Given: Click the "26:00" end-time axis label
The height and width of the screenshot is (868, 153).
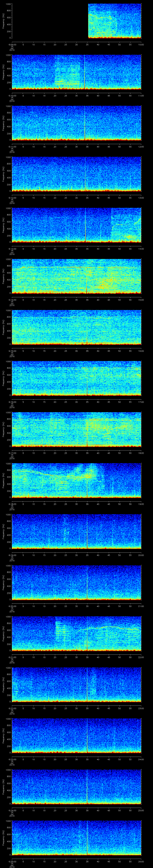Looking at the screenshot, I should (x=141, y=861).
